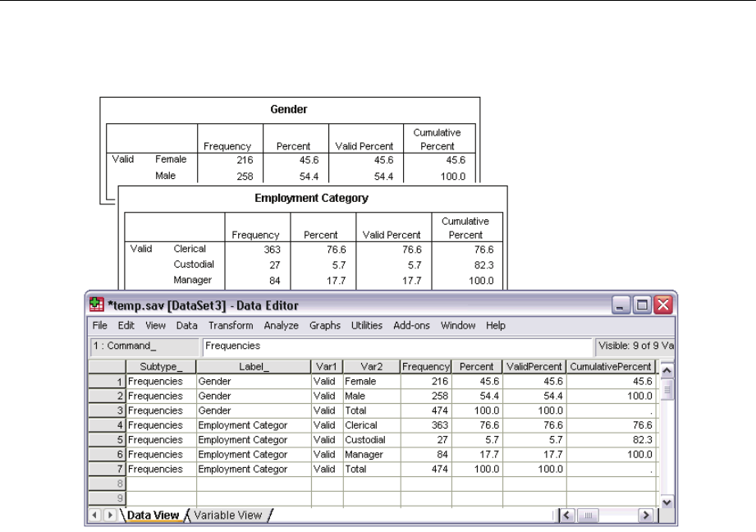Click the sheet tab scroll-left arrow
Image resolution: width=756 pixels, height=532 pixels.
94,515
